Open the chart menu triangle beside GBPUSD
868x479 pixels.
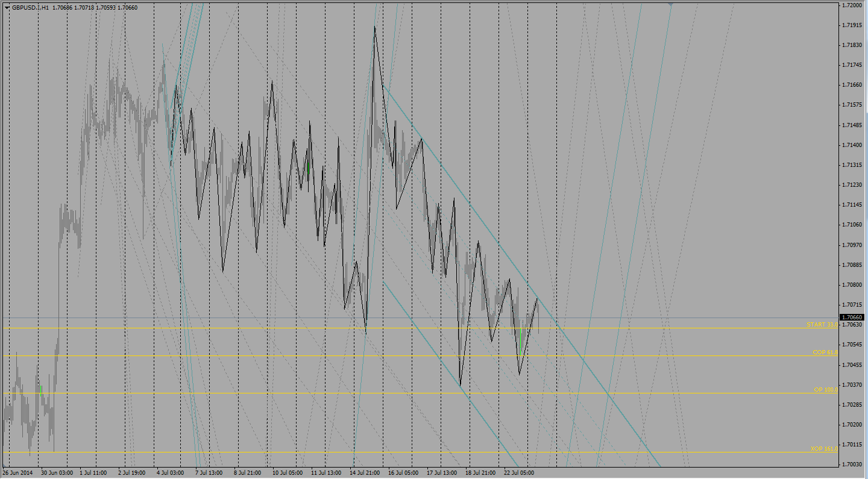(7, 8)
